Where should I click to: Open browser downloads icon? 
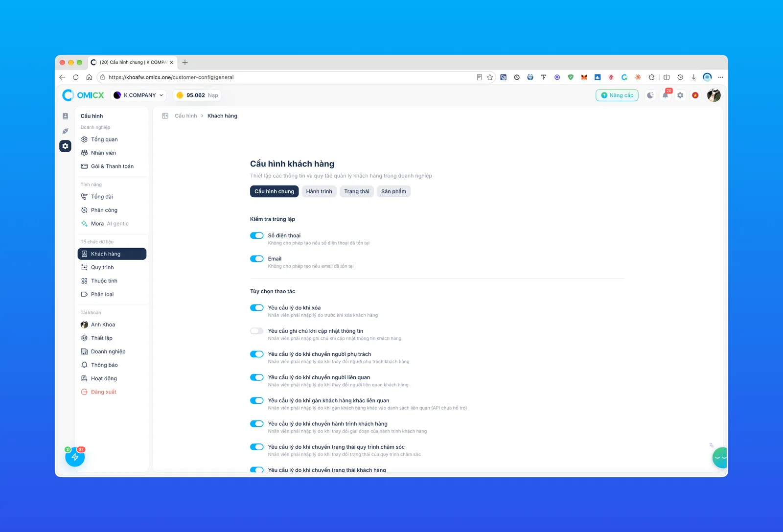tap(693, 77)
